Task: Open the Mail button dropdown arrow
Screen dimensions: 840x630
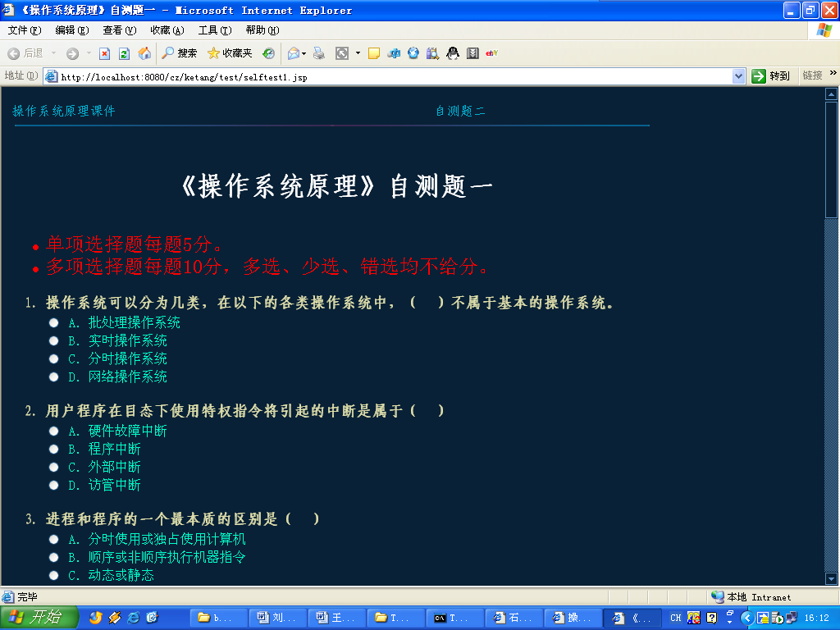Action: pyautogui.click(x=304, y=53)
